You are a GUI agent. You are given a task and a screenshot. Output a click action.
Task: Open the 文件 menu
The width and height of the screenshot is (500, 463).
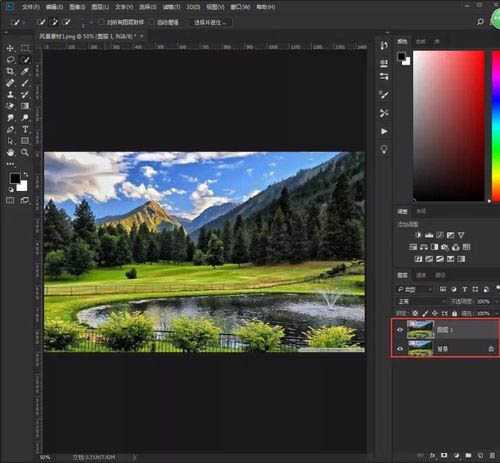tap(31, 7)
